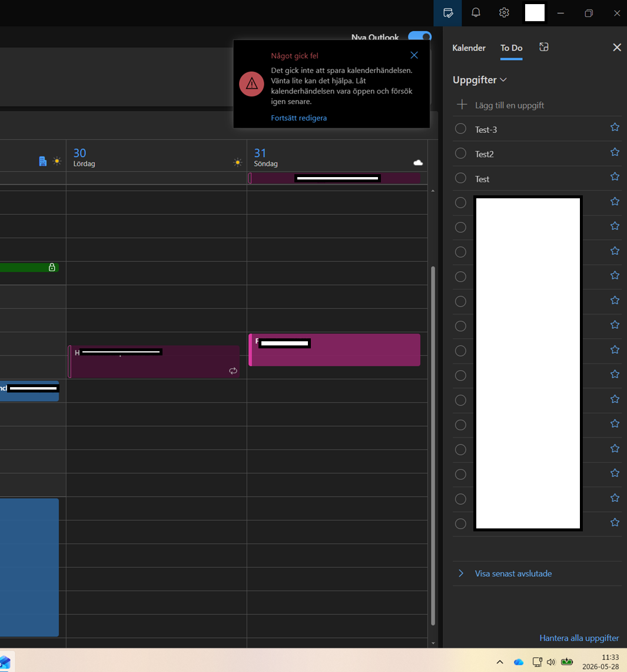Click the network icon in system tray

click(537, 662)
